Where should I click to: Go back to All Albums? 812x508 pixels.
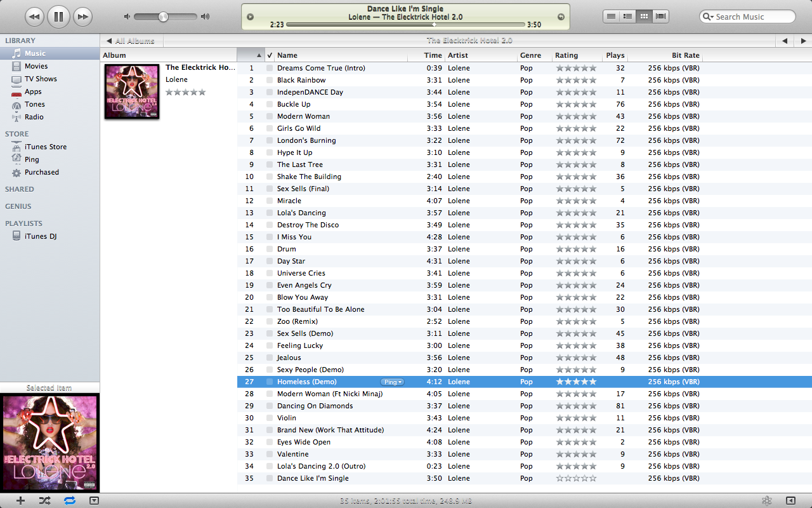point(131,41)
